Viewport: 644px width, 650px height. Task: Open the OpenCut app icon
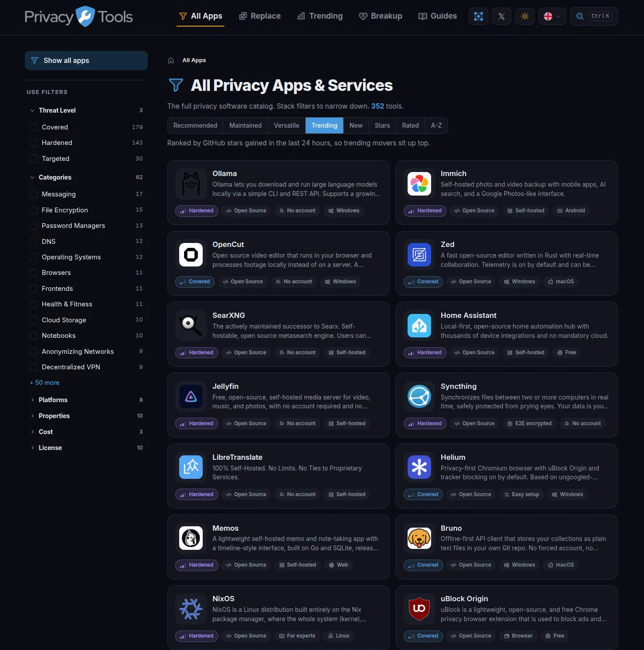coord(191,255)
